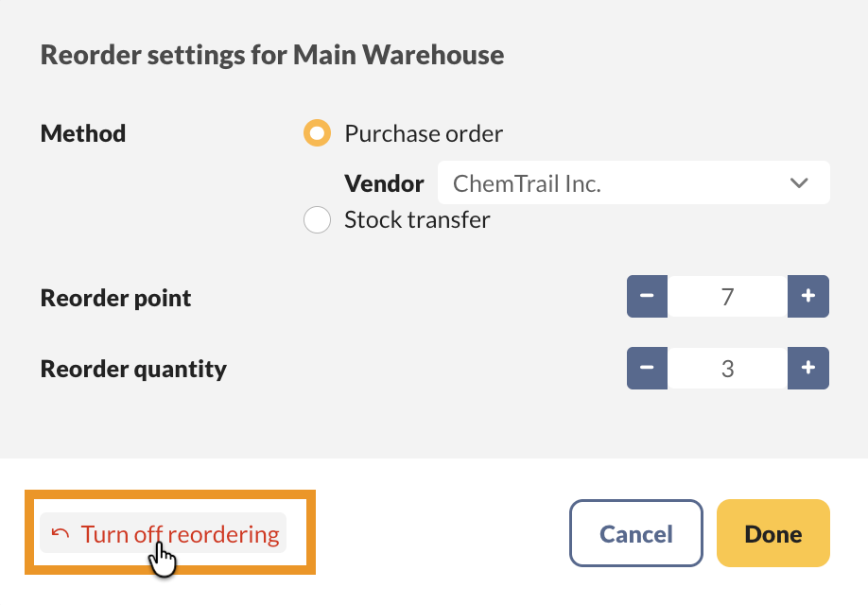868x605 pixels.
Task: Click the undo arrow icon beside Turn off reordering
Action: click(61, 534)
